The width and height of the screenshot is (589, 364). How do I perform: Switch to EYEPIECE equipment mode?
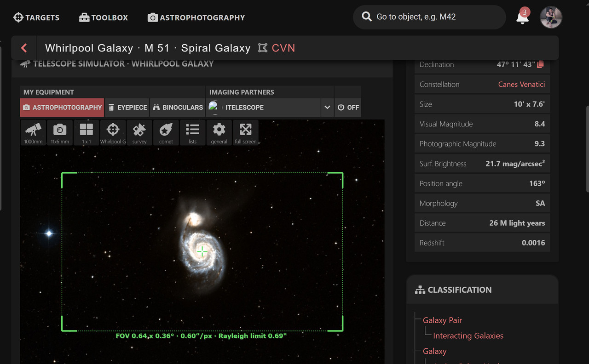coord(127,107)
